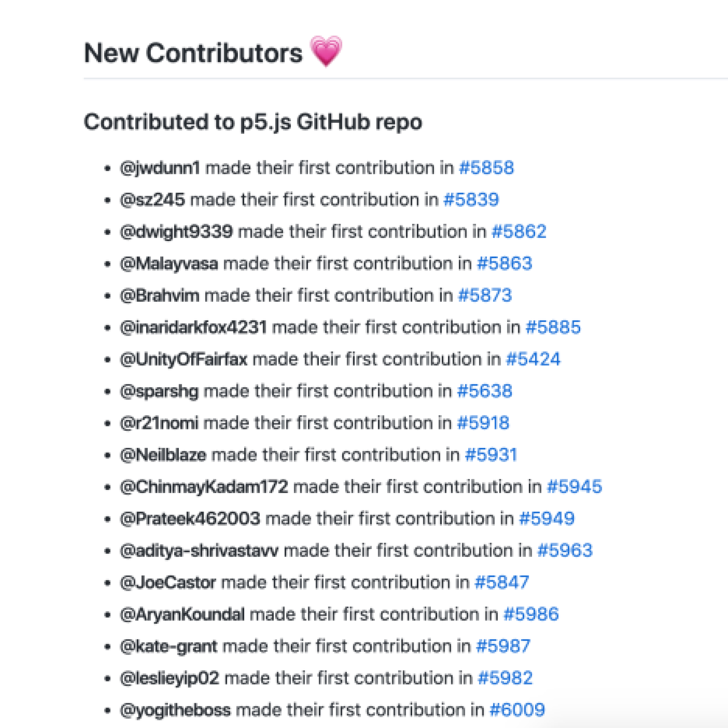Screen dimensions: 728x728
Task: Open pull request #5885
Action: click(x=553, y=327)
